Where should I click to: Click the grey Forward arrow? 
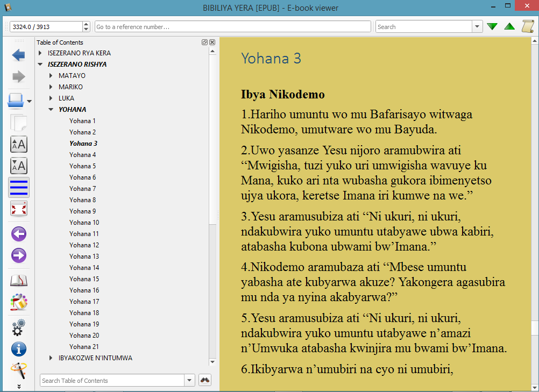point(19,76)
